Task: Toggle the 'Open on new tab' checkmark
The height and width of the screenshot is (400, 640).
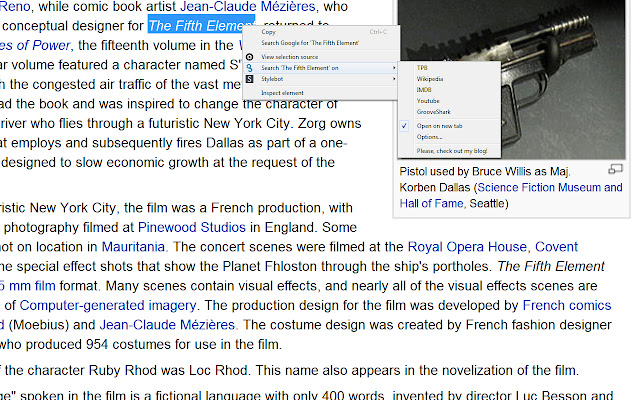Action: pos(404,126)
